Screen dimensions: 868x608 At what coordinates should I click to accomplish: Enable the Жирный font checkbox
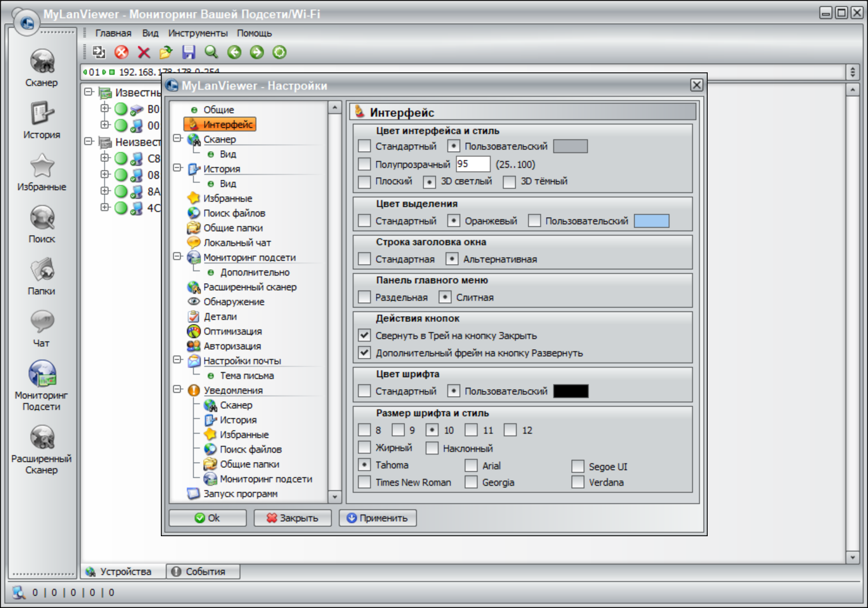point(364,448)
